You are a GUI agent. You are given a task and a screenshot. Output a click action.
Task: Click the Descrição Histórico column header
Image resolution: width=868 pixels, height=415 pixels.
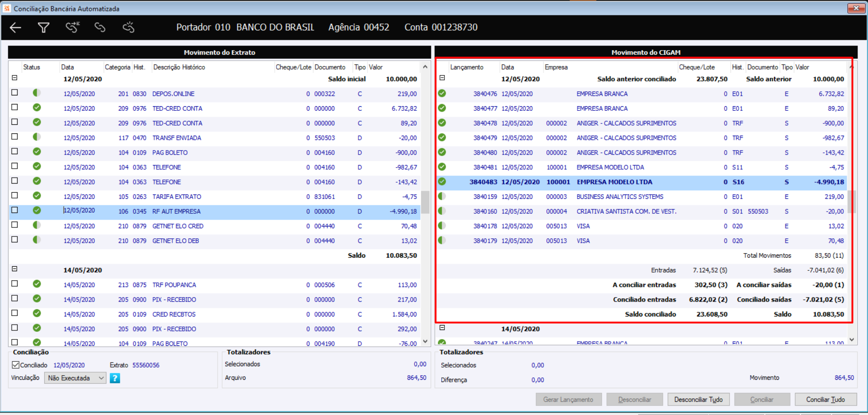click(179, 67)
